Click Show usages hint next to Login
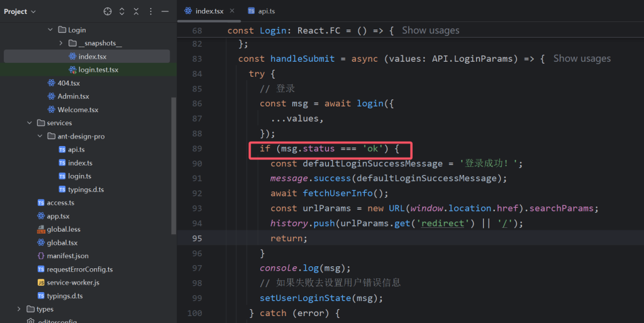Image resolution: width=644 pixels, height=323 pixels. [x=430, y=30]
